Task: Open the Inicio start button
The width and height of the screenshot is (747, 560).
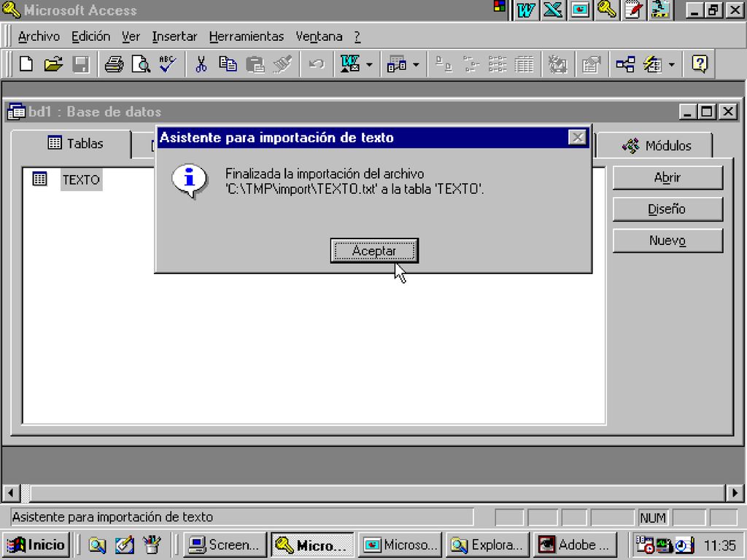Action: 36,545
